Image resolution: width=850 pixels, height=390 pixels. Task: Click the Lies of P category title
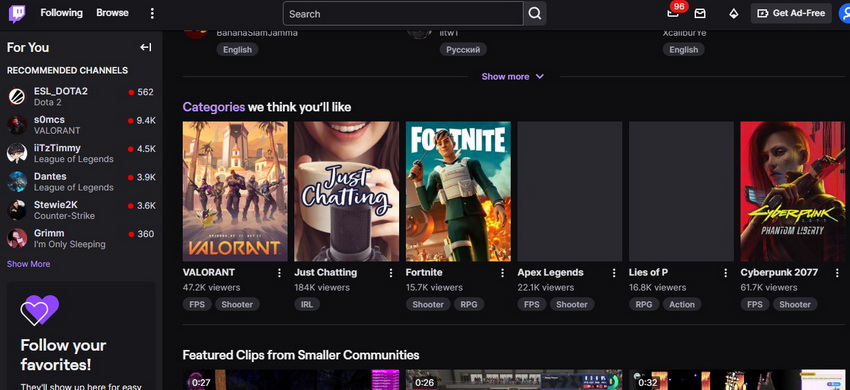coord(648,272)
